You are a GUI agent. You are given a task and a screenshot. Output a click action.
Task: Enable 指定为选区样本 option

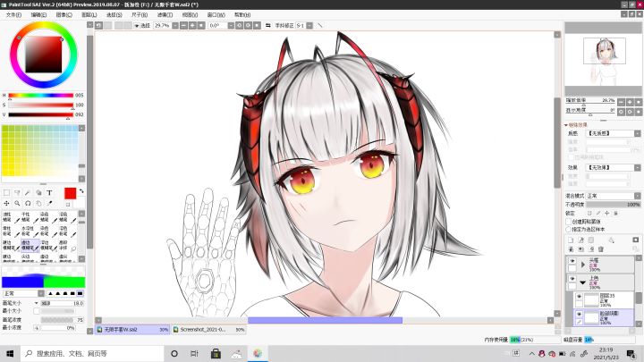(569, 229)
